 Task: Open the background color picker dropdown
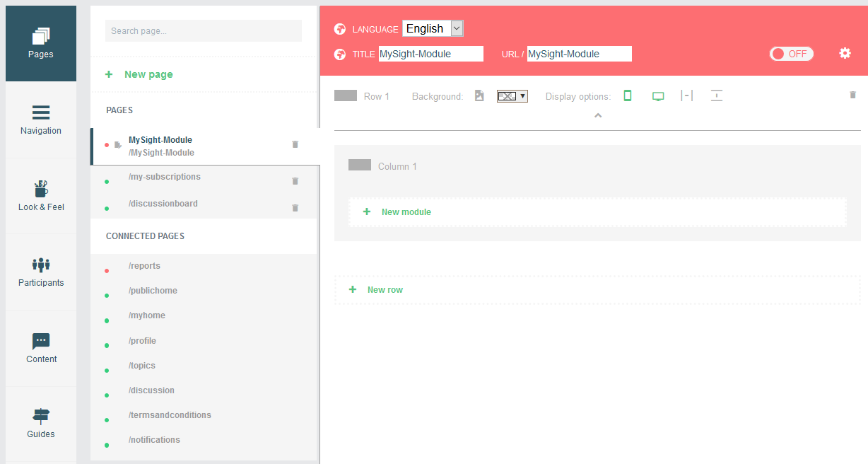[512, 95]
